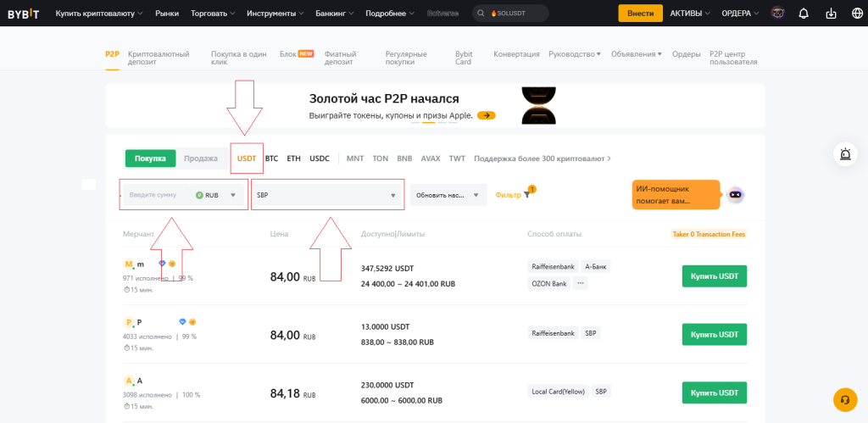This screenshot has height=423, width=868.
Task: Click the AI assistant robot icon
Action: pos(736,195)
